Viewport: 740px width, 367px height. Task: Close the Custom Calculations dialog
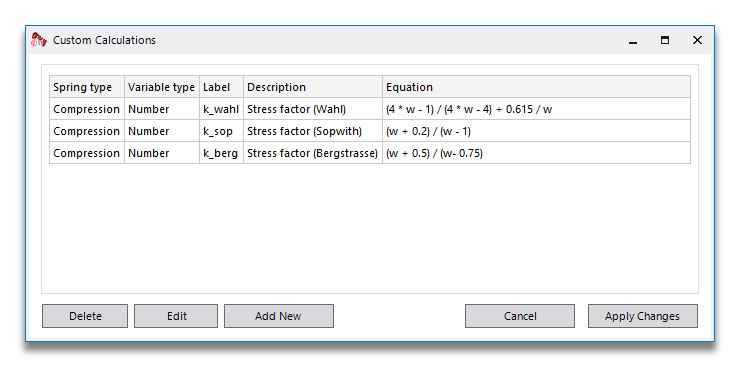(697, 41)
